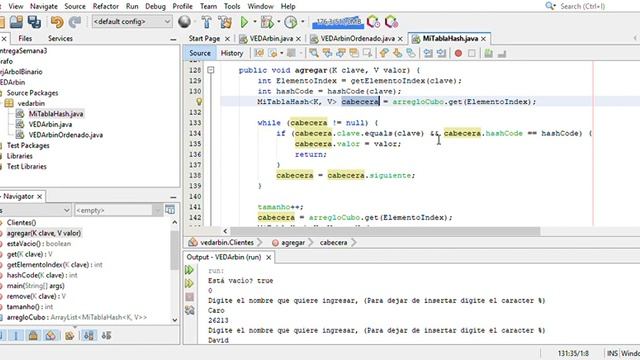
Task: Open the Tools menu
Action: [232, 6]
